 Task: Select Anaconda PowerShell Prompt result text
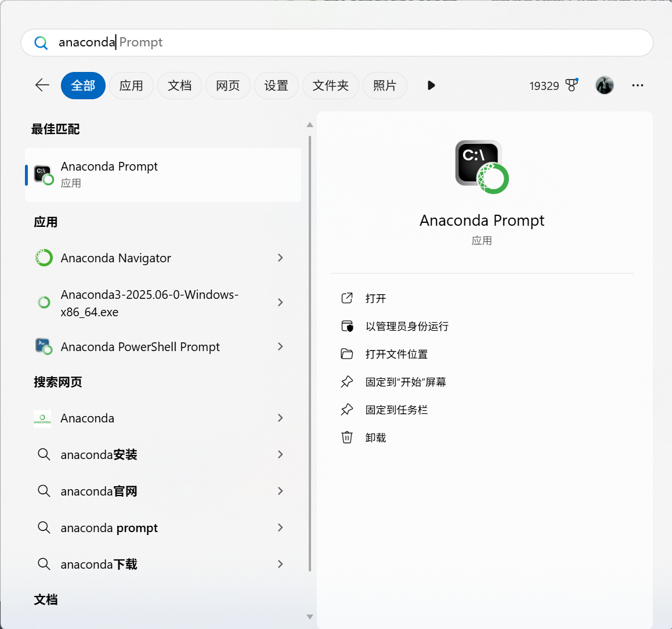point(140,346)
